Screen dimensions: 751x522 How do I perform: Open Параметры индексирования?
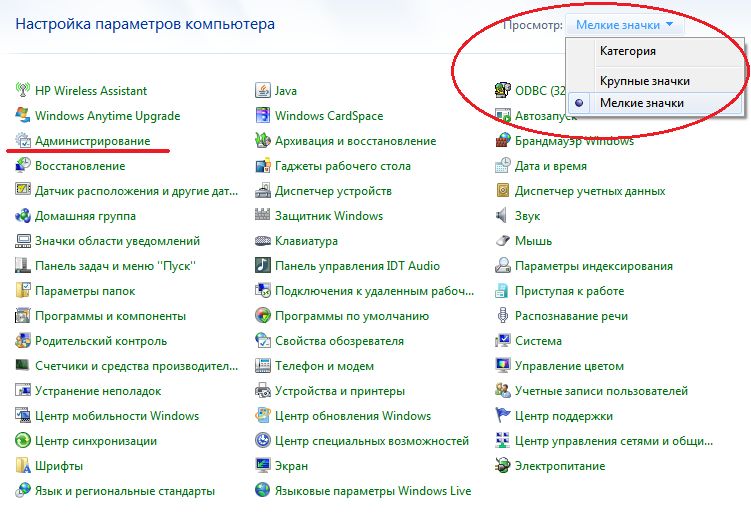coord(593,266)
